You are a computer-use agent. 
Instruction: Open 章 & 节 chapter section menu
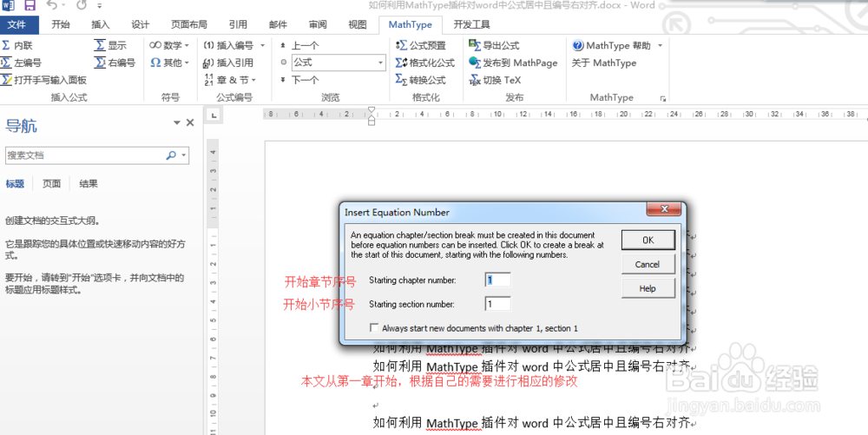click(x=230, y=80)
